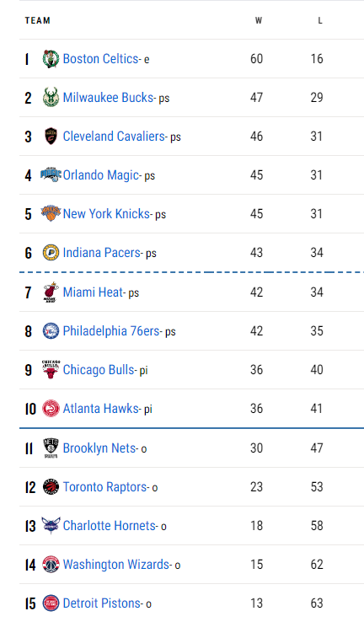Click the Toronto Raptors logo icon

tap(51, 486)
